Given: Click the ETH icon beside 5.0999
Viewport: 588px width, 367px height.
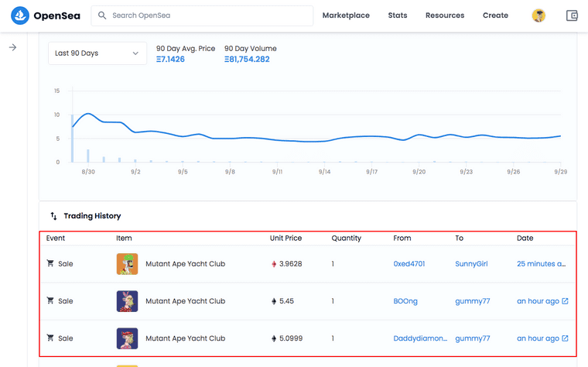Looking at the screenshot, I should 274,338.
